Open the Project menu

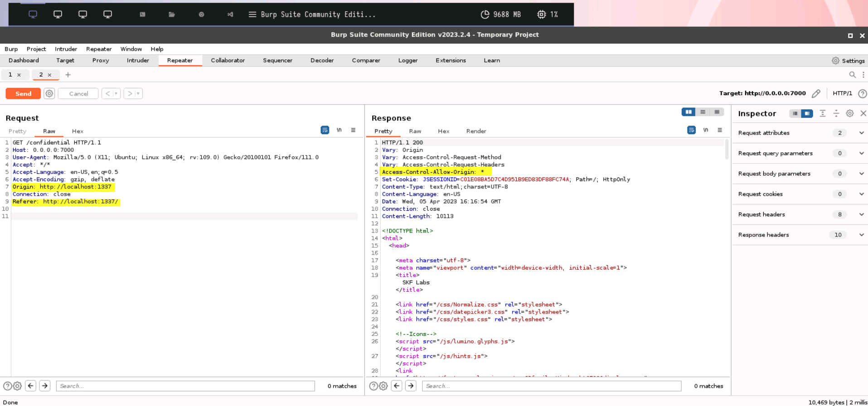[x=36, y=49]
